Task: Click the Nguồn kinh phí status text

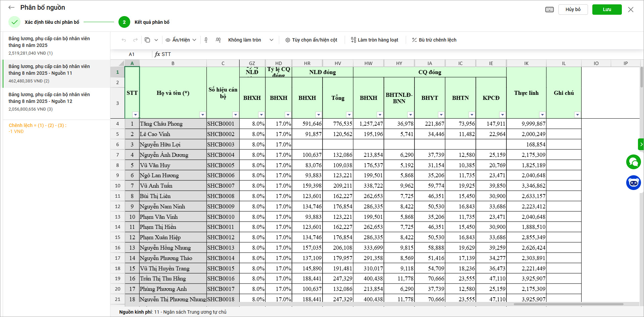Action: click(172, 312)
